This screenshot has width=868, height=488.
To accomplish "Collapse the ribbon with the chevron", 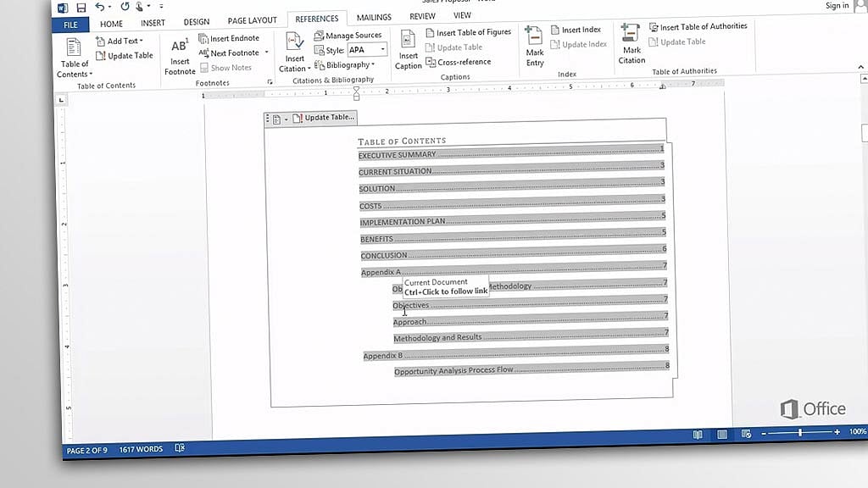I will point(861,67).
